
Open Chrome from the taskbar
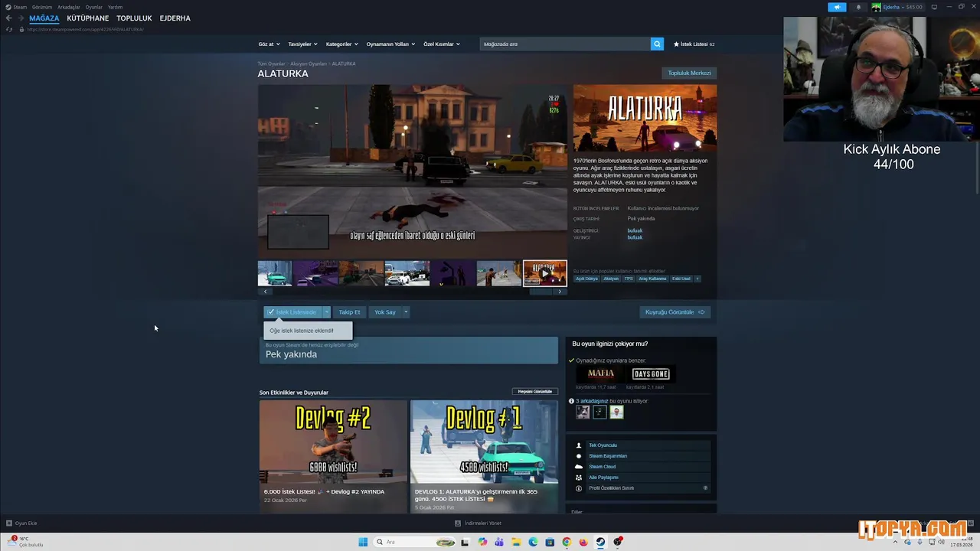click(567, 542)
